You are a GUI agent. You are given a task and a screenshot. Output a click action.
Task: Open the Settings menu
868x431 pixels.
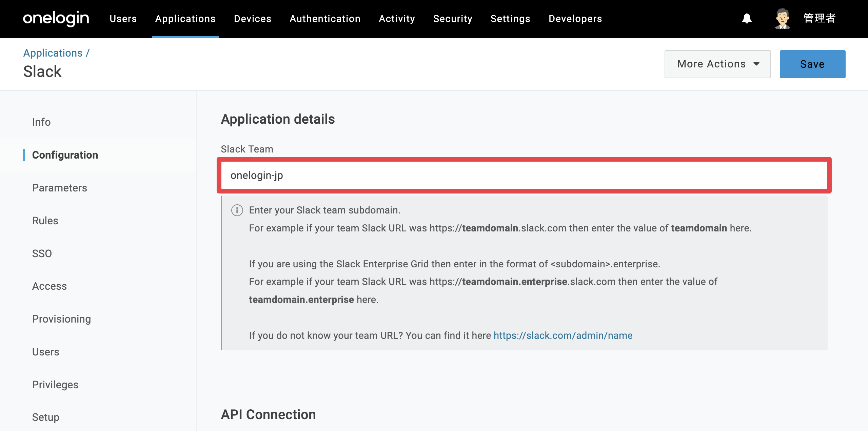[510, 19]
